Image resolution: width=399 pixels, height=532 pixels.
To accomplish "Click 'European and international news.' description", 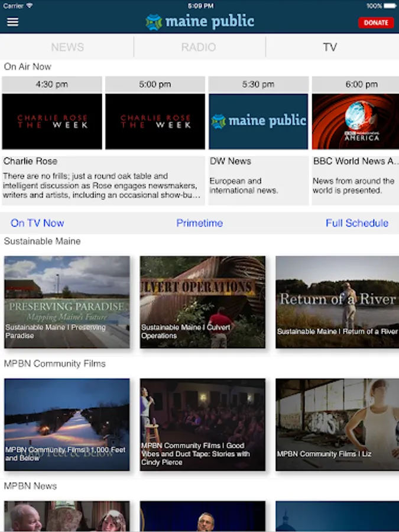I will point(244,186).
